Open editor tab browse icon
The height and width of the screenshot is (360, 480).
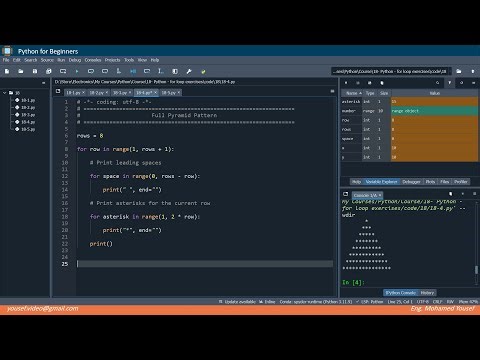point(58,91)
